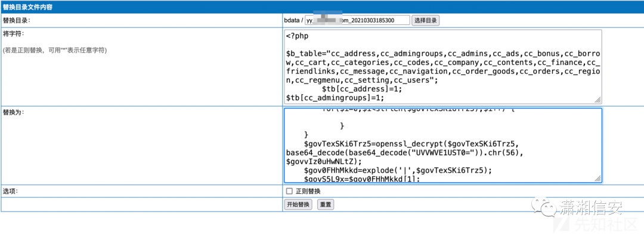Image resolution: width=644 pixels, height=236 pixels.
Task: Click the regex hint text about "*"
Action: pyautogui.click(x=55, y=51)
